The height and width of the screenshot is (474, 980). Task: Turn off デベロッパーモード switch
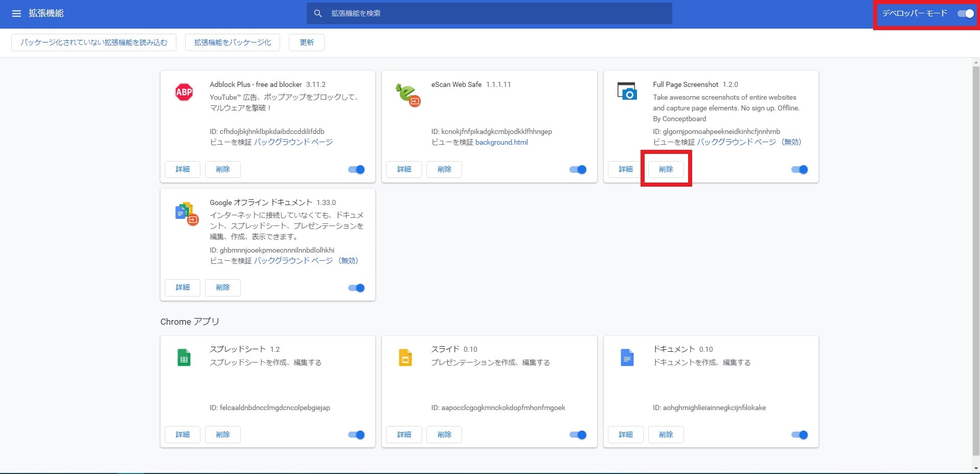966,14
